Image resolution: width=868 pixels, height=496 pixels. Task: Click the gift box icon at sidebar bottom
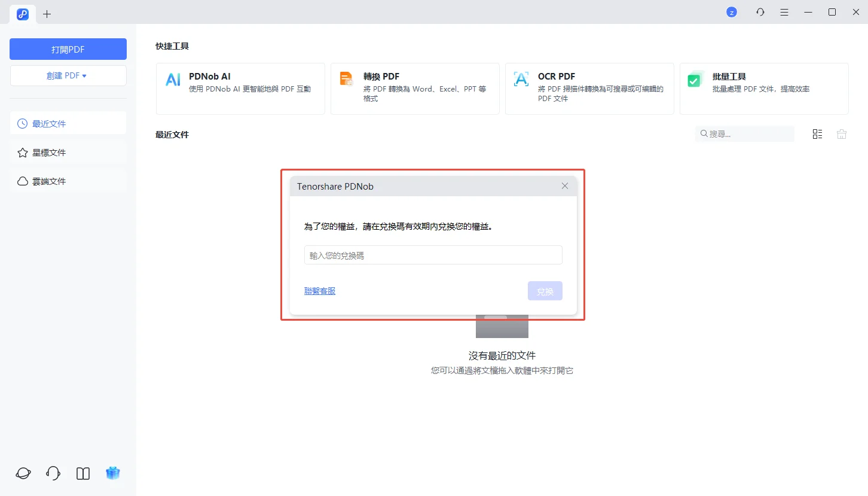(x=113, y=473)
